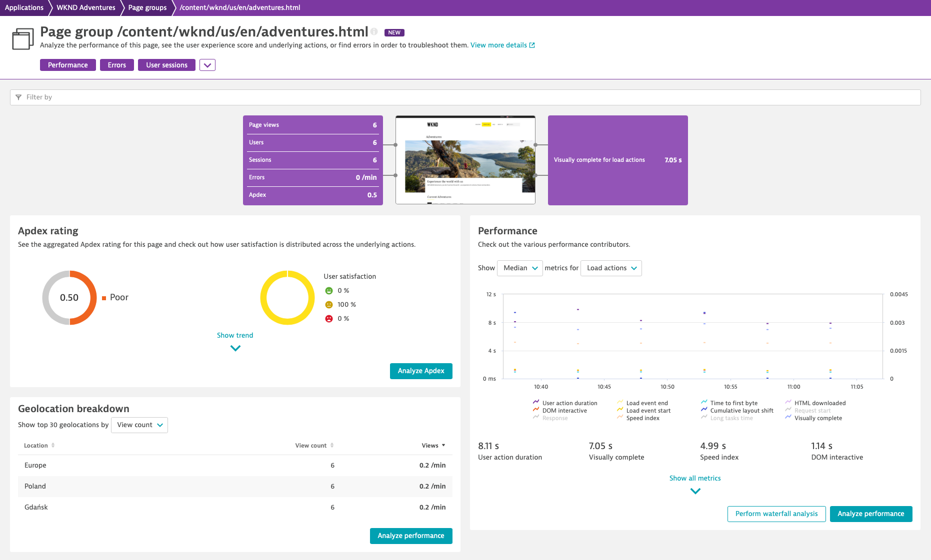Switch to the Errors tab
The width and height of the screenshot is (931, 560).
pos(116,64)
